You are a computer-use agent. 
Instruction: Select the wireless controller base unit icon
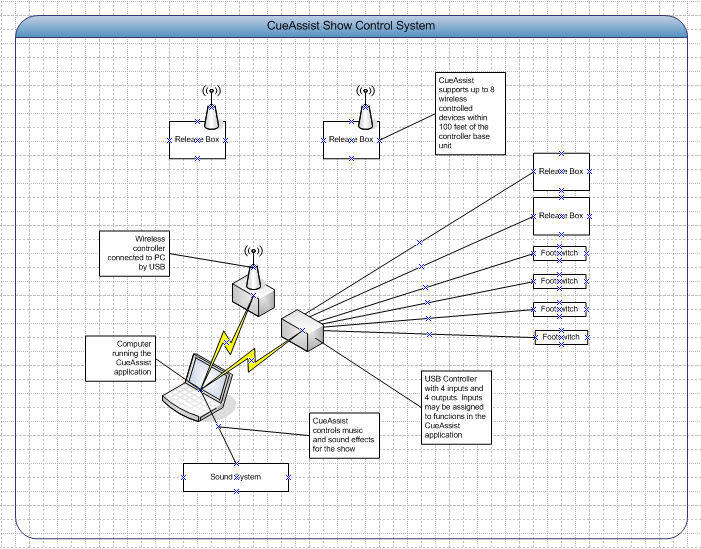[x=253, y=281]
